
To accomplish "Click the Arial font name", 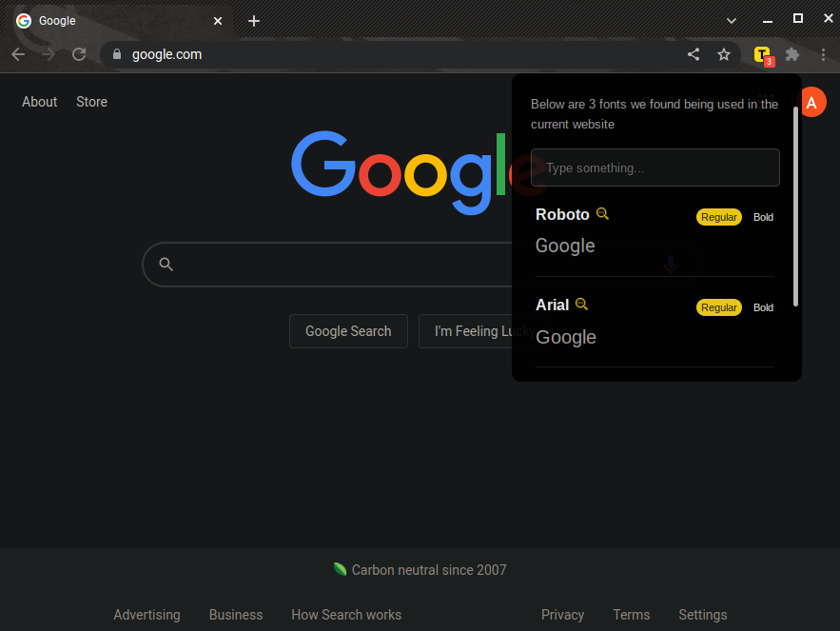I will coord(552,306).
